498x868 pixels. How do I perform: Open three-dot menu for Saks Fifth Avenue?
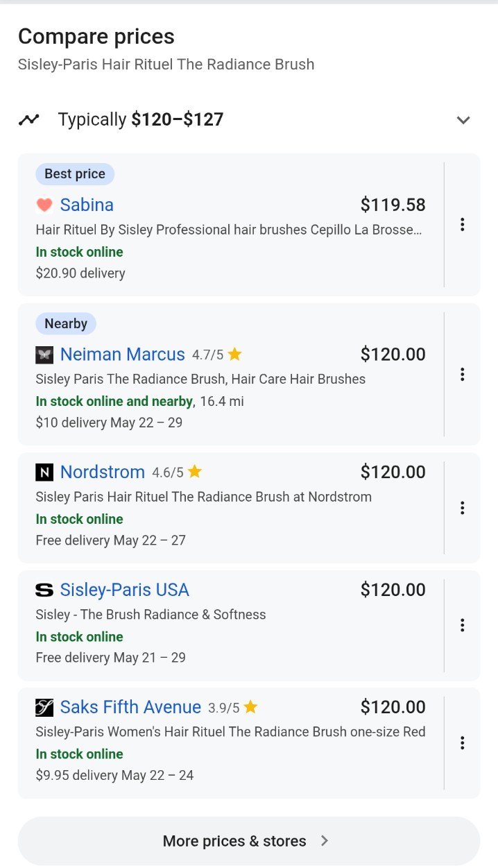click(462, 742)
